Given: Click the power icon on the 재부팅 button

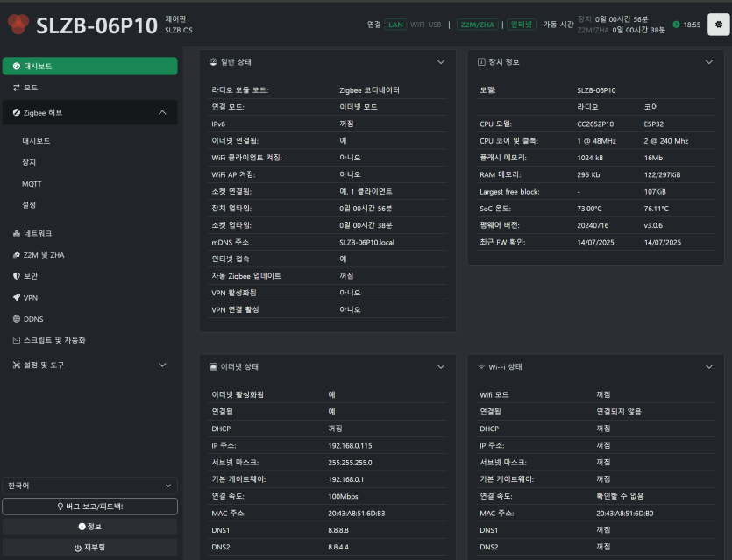Looking at the screenshot, I should click(77, 548).
